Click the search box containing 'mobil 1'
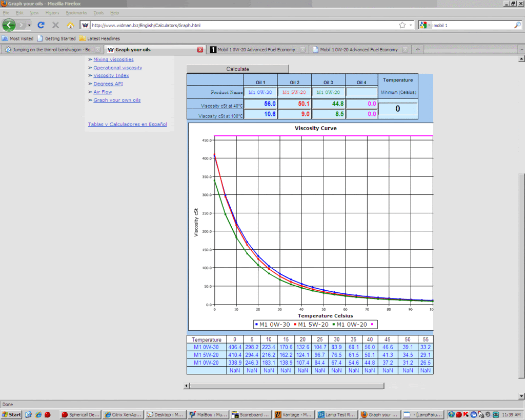 point(473,25)
